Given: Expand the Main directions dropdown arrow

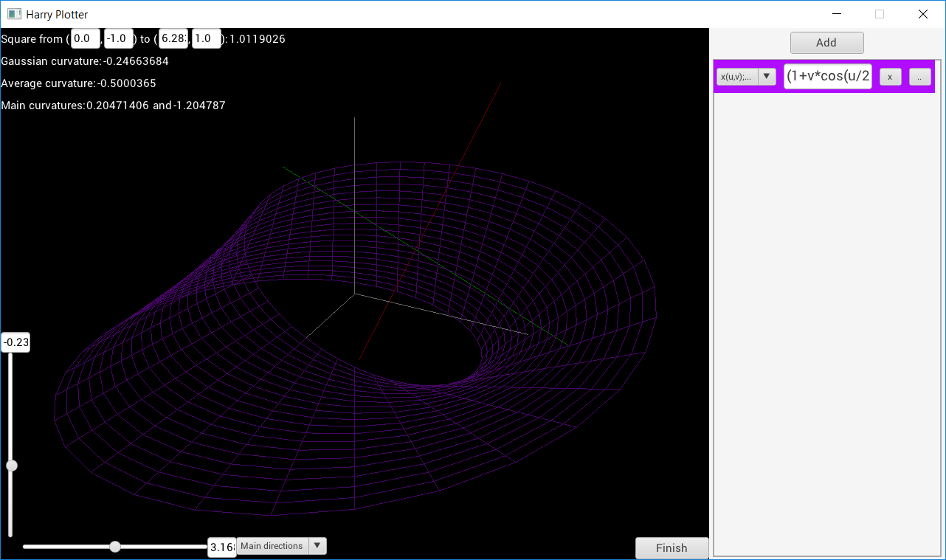Looking at the screenshot, I should 317,546.
